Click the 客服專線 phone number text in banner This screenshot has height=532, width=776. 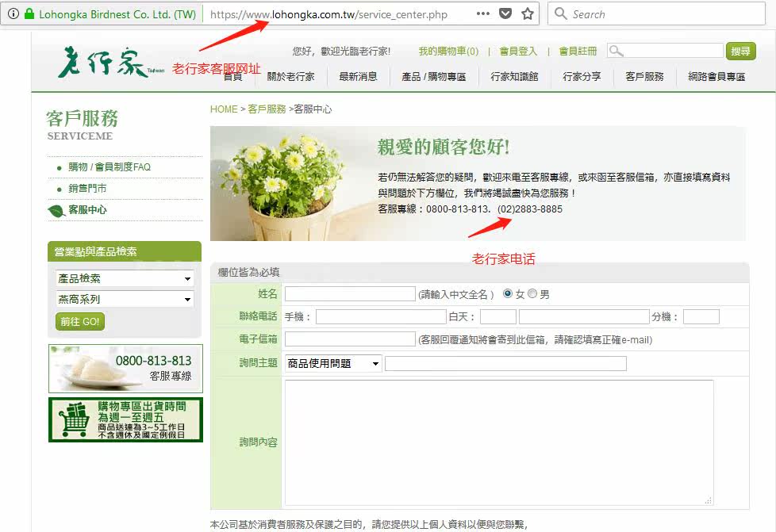[471, 209]
